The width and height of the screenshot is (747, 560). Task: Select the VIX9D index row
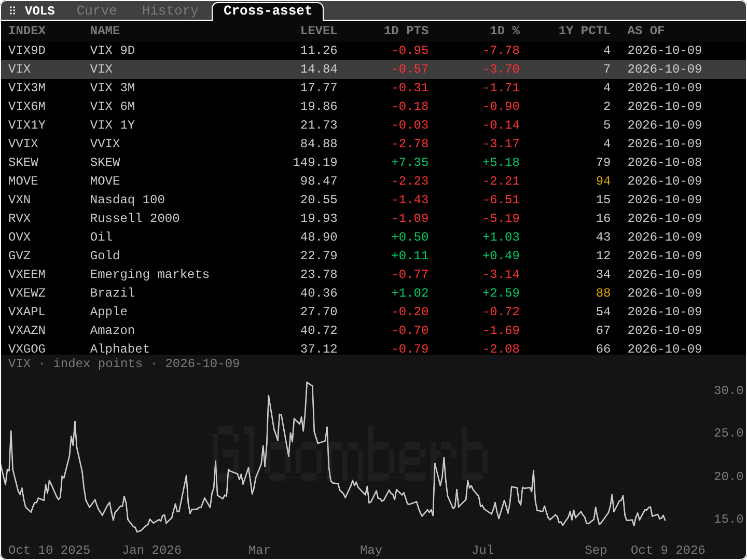374,50
